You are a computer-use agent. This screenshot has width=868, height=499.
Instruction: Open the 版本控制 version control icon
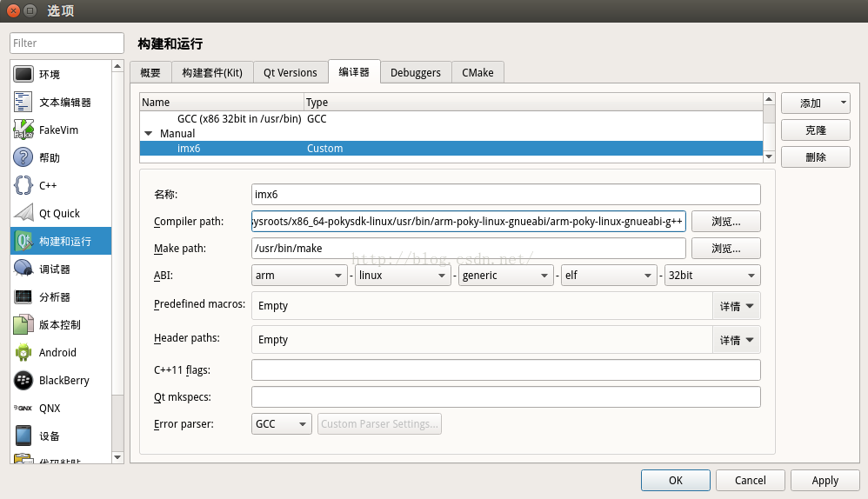point(23,324)
